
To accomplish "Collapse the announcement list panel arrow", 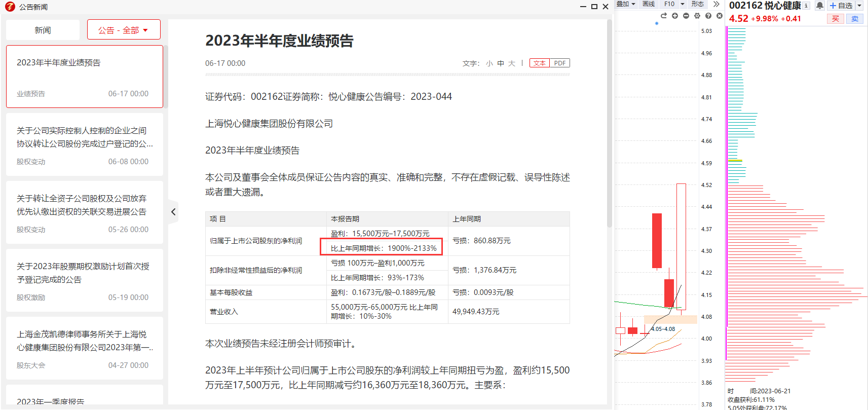I will pyautogui.click(x=173, y=212).
